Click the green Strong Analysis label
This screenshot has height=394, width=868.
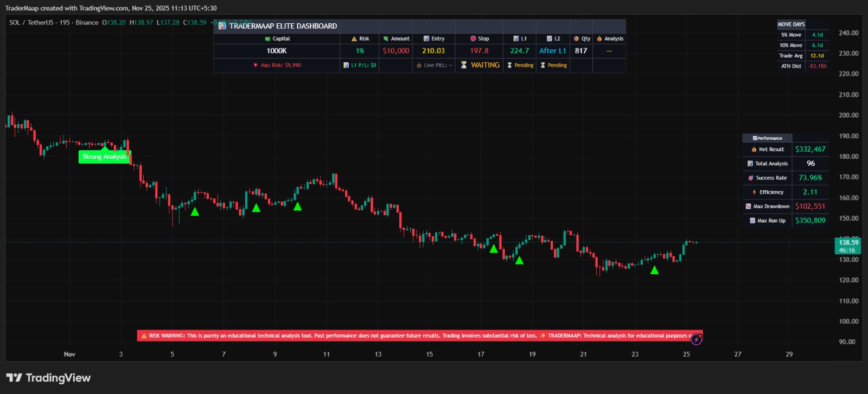point(104,157)
